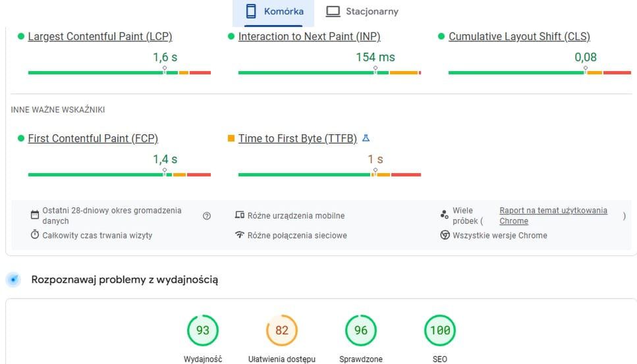Open the Interaction to Next Paint (INP) link

(309, 37)
